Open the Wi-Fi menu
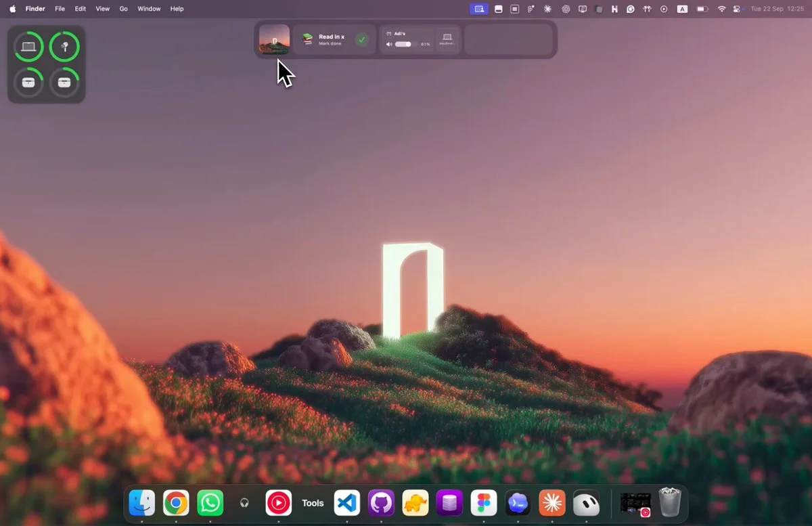This screenshot has width=812, height=526. 721,9
